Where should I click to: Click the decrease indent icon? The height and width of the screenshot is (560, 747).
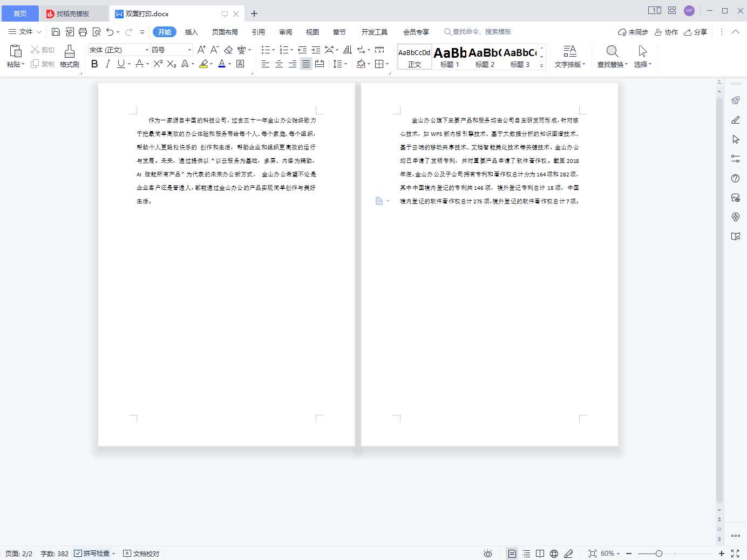pyautogui.click(x=302, y=50)
